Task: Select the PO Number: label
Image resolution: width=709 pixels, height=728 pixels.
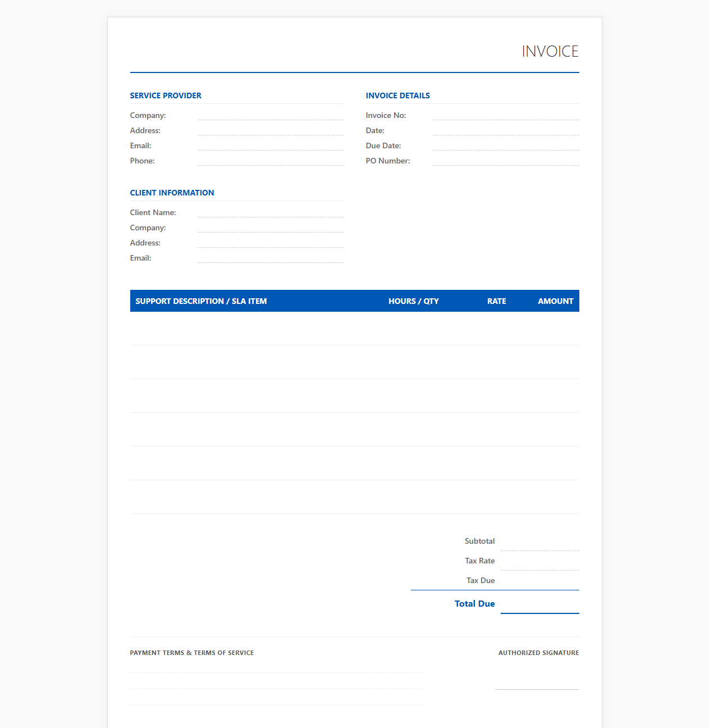Action: 388,161
